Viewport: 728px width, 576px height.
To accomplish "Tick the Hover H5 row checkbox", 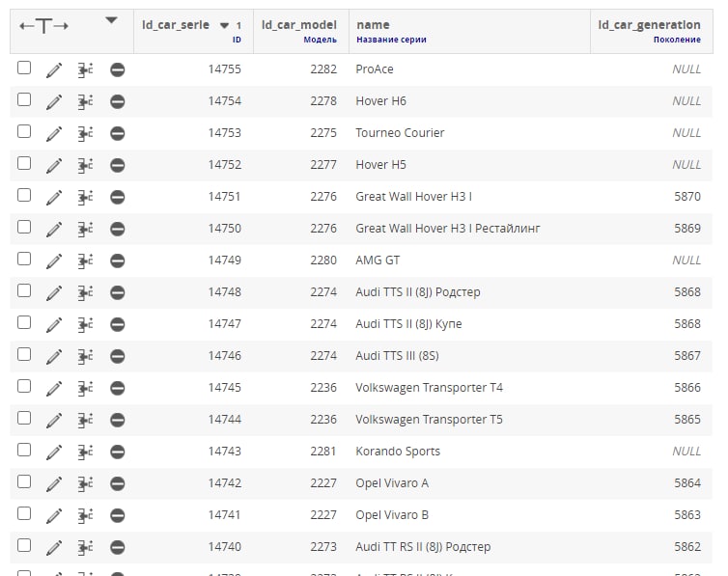I will point(24,163).
